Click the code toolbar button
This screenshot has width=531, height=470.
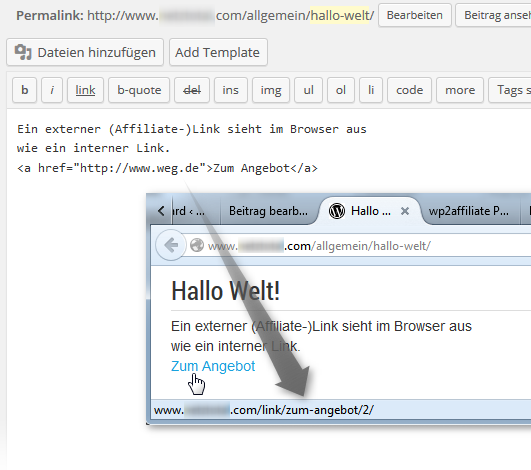(x=409, y=90)
